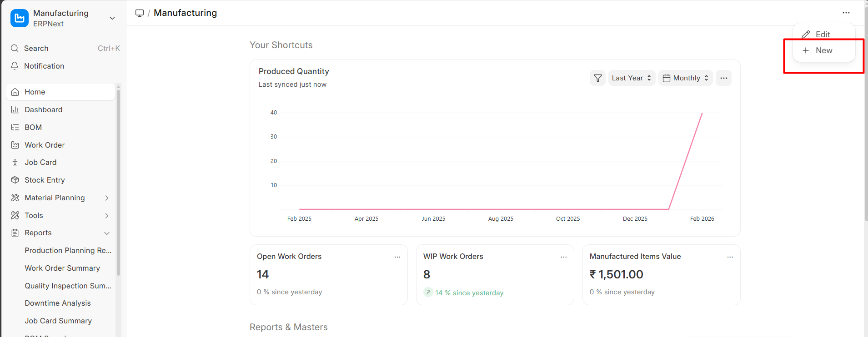The height and width of the screenshot is (337, 868).
Task: Collapse the Reports sidebar section
Action: tap(107, 233)
